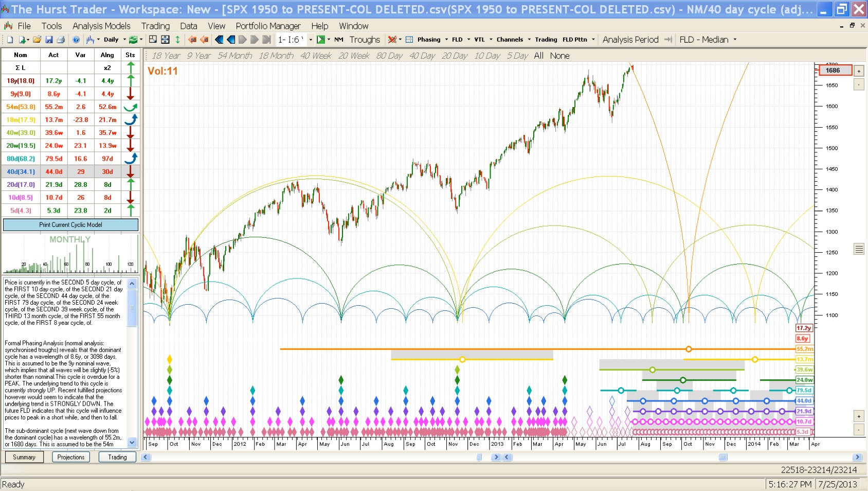This screenshot has height=491, width=868.
Task: Click the Save disk icon
Action: point(49,40)
